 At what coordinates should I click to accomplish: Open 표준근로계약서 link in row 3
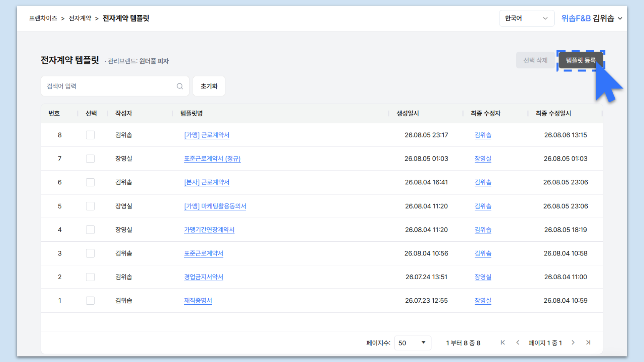coord(204,253)
